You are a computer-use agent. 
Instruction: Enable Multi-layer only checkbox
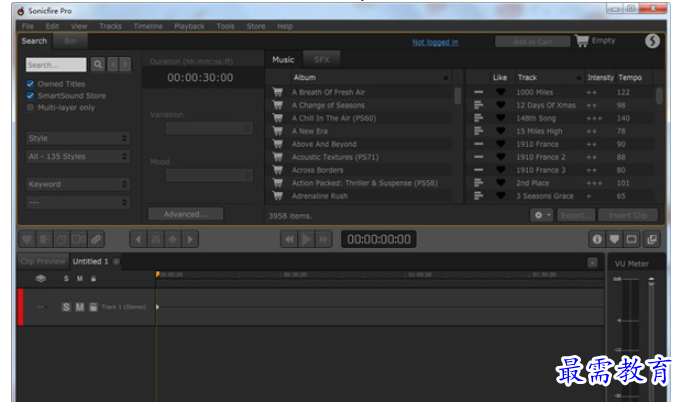point(30,108)
